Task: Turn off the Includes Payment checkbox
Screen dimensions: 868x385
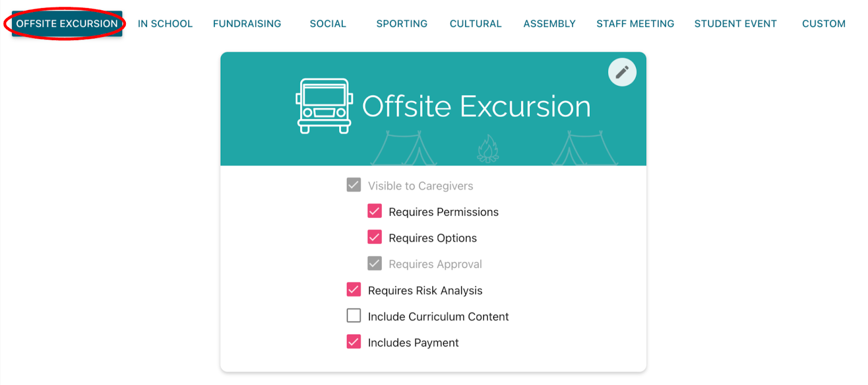Action: (354, 342)
